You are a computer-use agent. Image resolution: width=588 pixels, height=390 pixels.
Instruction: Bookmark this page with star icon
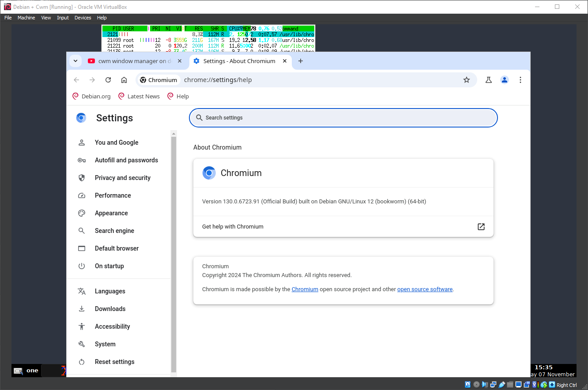pyautogui.click(x=466, y=80)
